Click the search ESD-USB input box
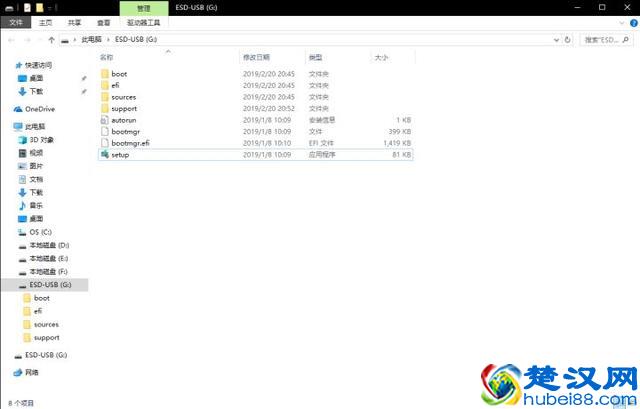The image size is (640, 409). (x=605, y=40)
